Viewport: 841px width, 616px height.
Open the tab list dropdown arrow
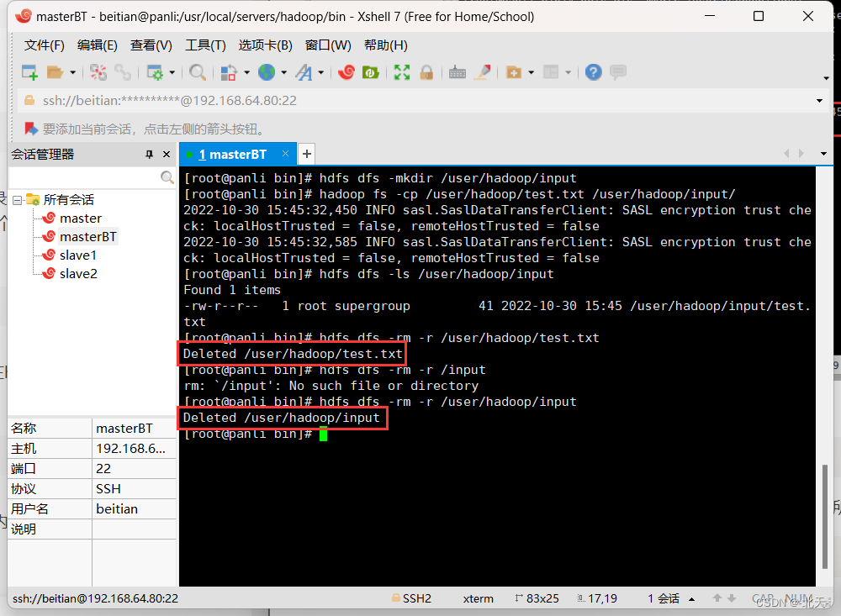coord(823,154)
